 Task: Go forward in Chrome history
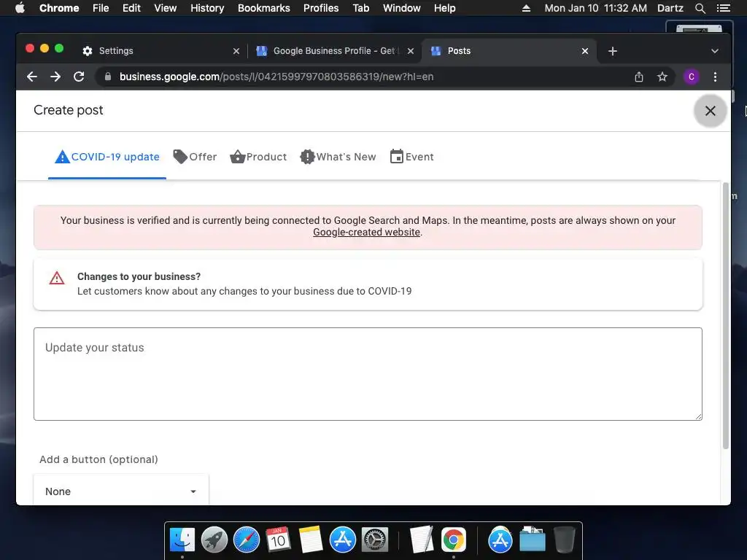pos(55,77)
